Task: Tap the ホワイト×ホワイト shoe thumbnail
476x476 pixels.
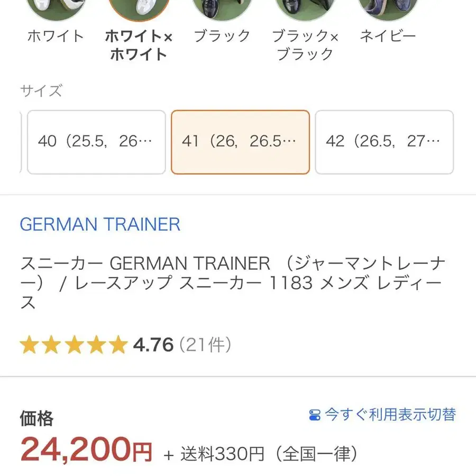Action: [139, 8]
